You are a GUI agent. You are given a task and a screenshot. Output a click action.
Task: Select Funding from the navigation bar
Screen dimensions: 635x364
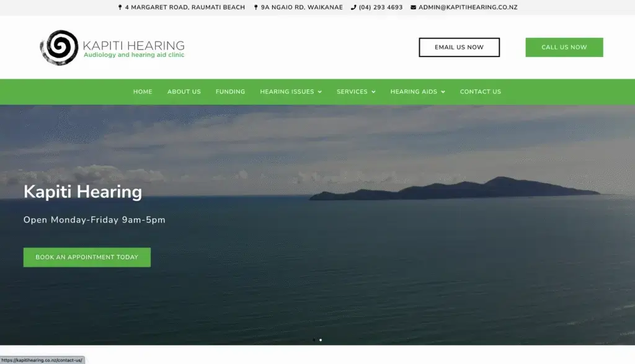click(230, 91)
